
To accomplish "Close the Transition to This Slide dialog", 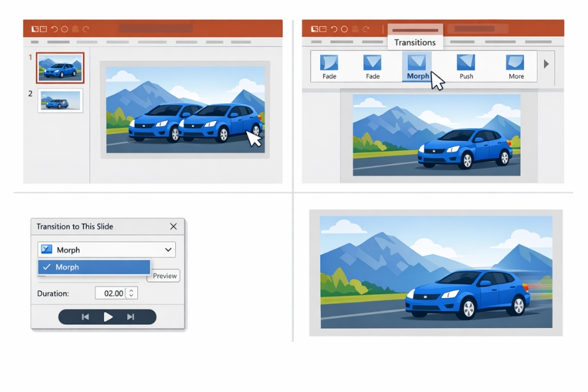I will [x=174, y=227].
